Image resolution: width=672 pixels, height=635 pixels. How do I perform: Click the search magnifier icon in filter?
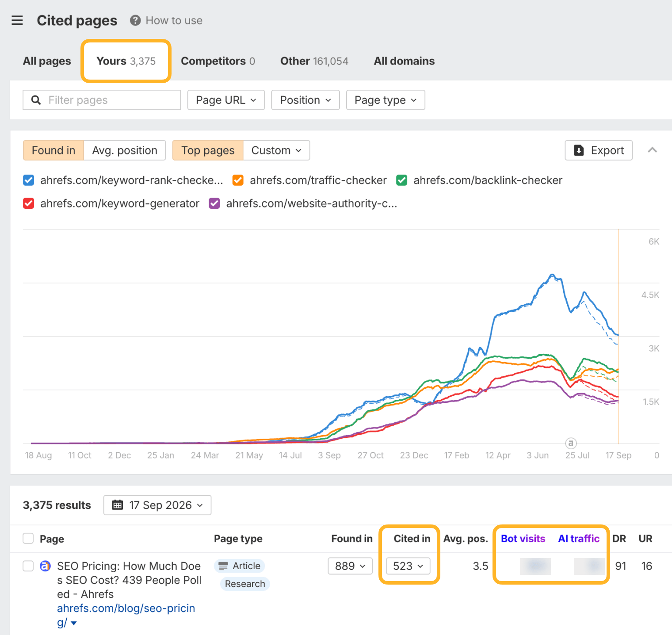[x=36, y=100]
